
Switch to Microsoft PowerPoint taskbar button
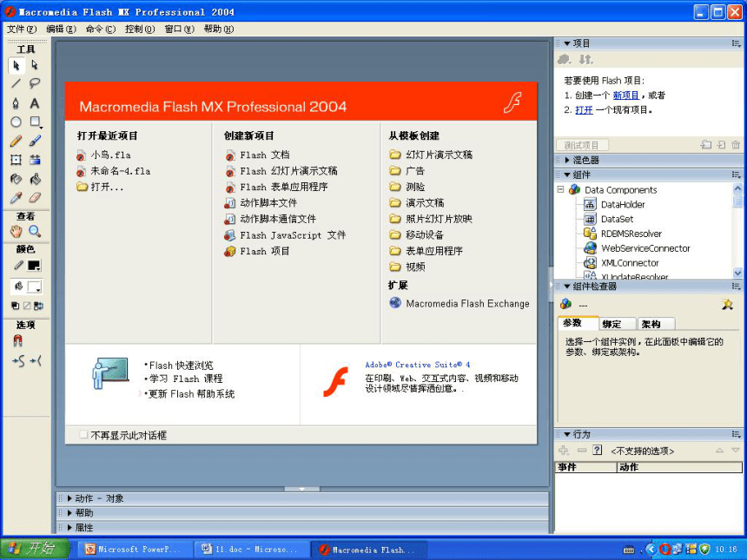(135, 550)
